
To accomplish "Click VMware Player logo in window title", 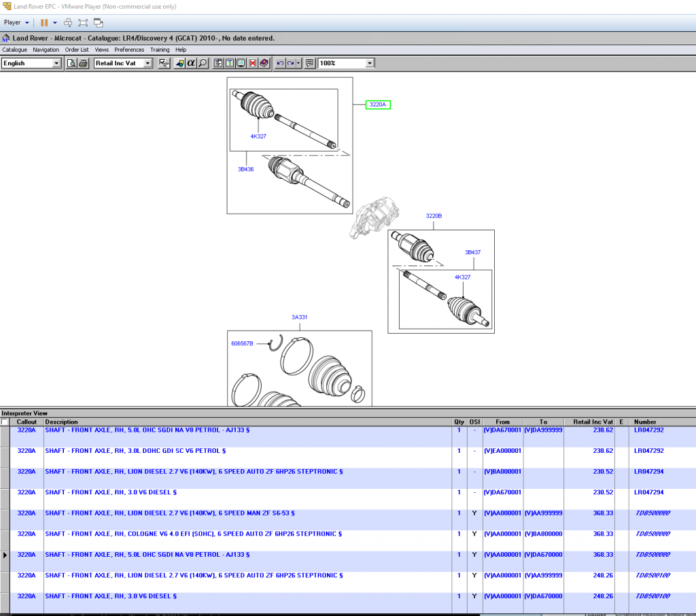I will 7,6.
